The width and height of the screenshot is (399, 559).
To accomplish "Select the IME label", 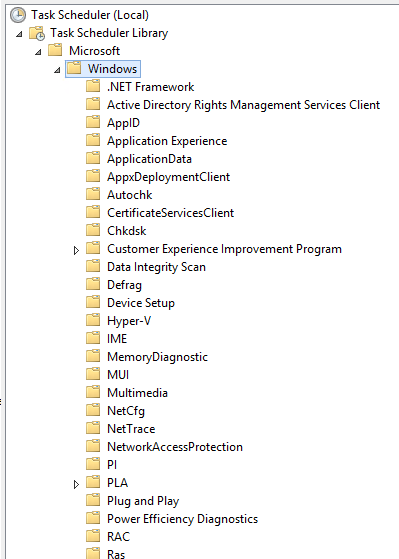I will [x=117, y=339].
